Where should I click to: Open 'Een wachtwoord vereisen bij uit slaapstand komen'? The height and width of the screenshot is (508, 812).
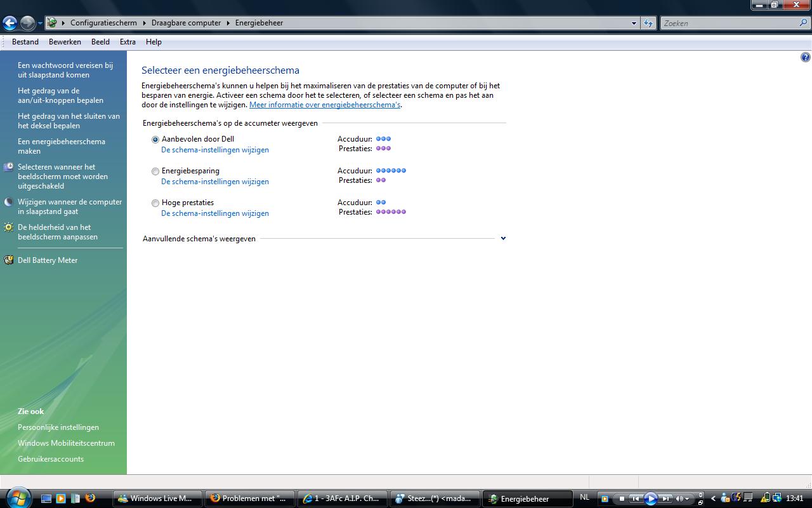coord(65,70)
